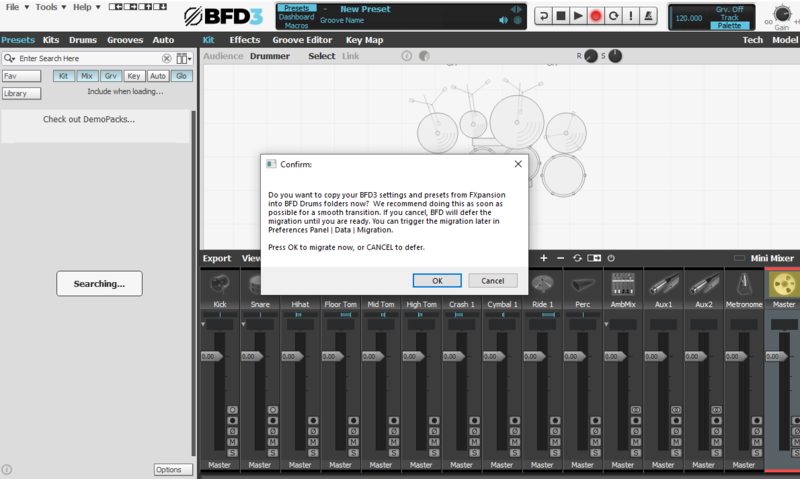
Task: Open the search options magnifier dropdown
Action: (9, 59)
